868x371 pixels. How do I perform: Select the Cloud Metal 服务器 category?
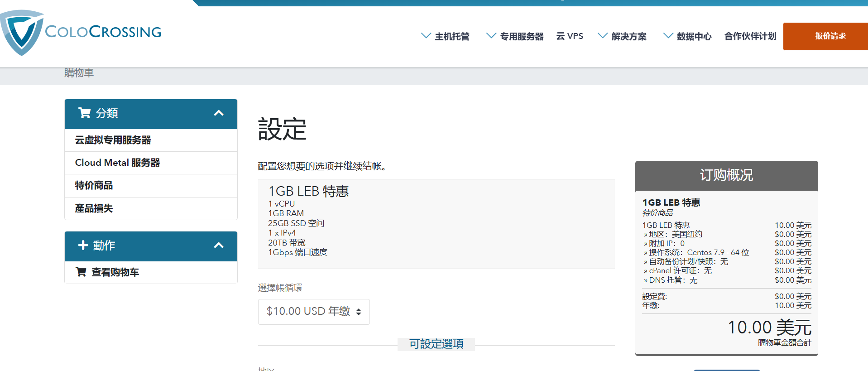[x=117, y=163]
